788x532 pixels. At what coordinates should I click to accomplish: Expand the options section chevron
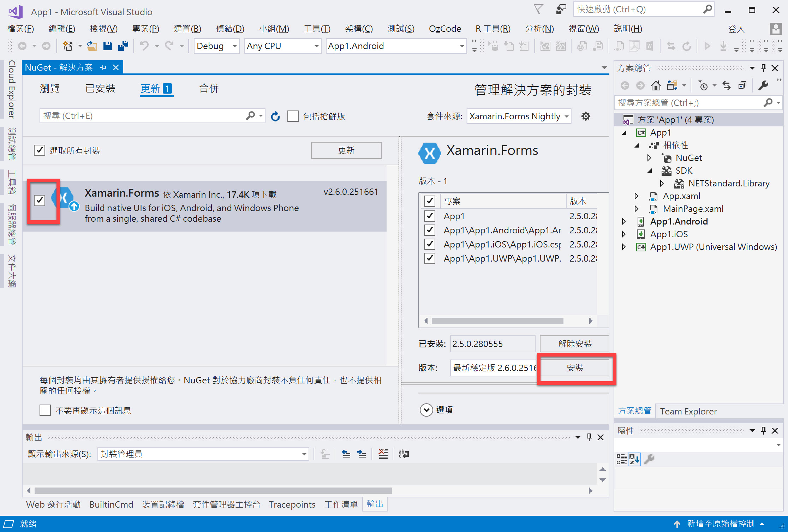(426, 410)
